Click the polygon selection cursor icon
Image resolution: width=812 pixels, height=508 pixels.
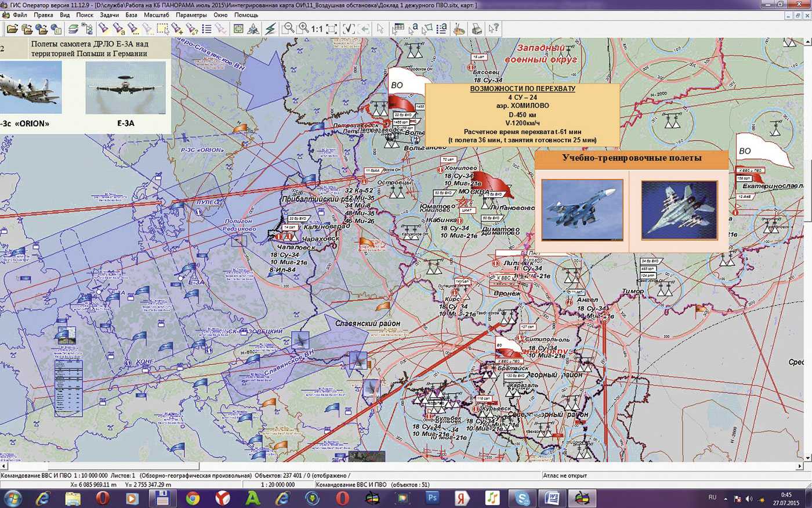(x=427, y=28)
